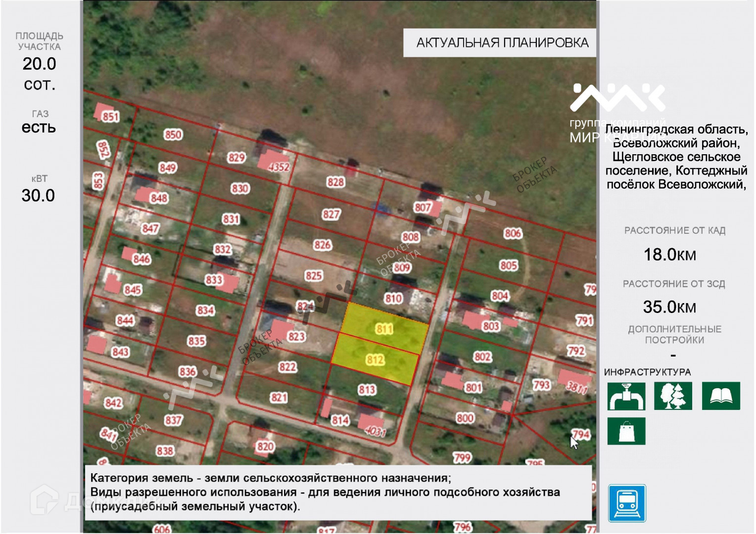The image size is (756, 534).
Task: Click plot number 822 on map
Action: pos(287,367)
